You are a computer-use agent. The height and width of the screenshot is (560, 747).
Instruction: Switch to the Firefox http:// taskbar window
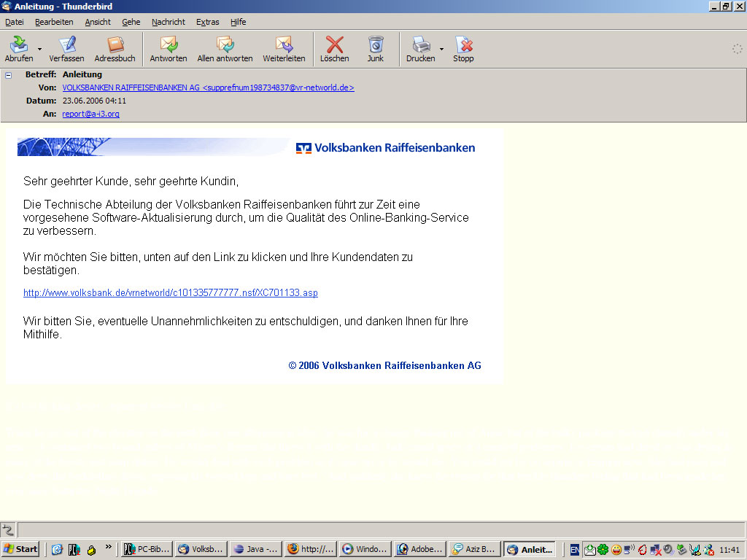point(311,549)
